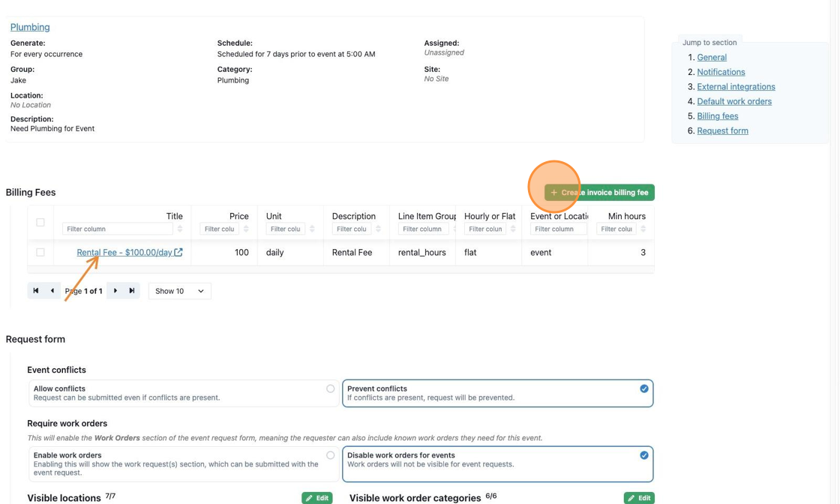Open the Plumbing work order link
Viewport: 840px width, 504px height.
[x=30, y=27]
